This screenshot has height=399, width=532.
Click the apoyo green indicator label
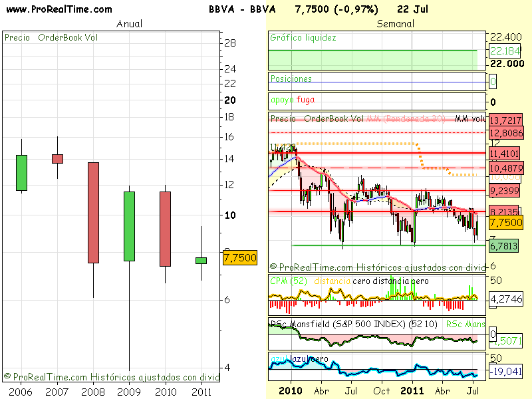282,100
